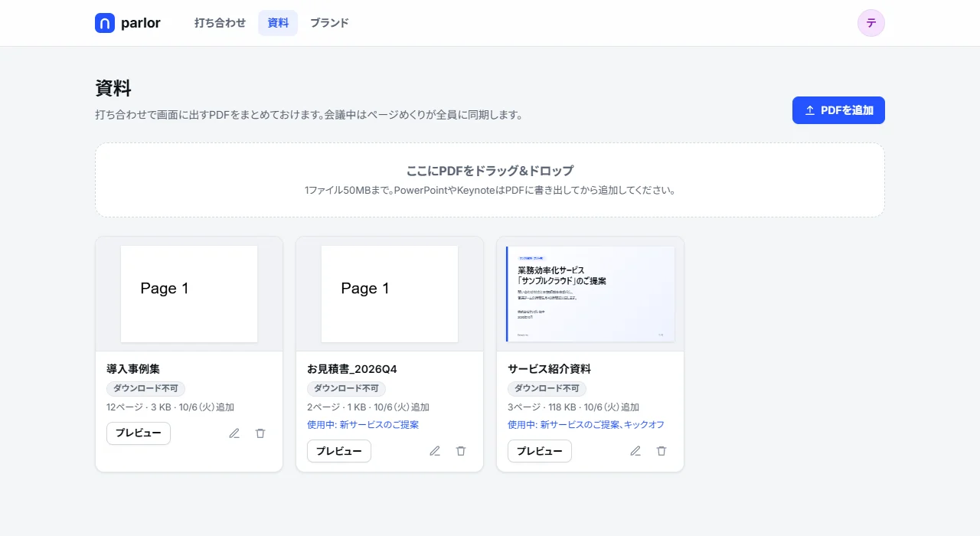Switch to the ブランド tab
This screenshot has width=980, height=536.
[329, 23]
